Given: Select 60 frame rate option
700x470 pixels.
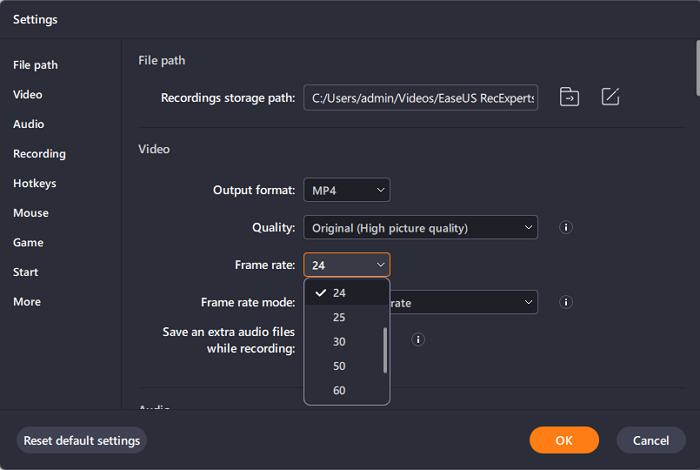Looking at the screenshot, I should pyautogui.click(x=339, y=390).
